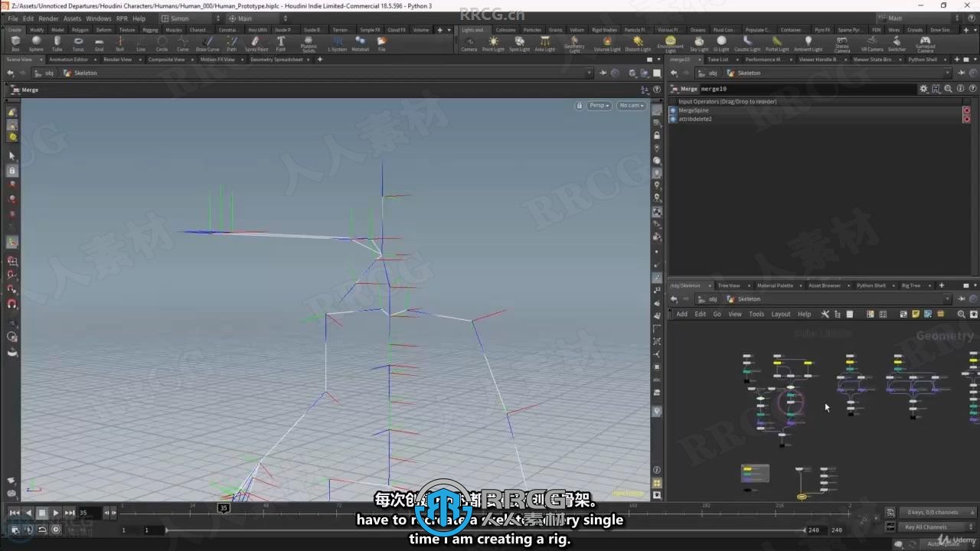This screenshot has height=551, width=980.
Task: Toggle the viewport lock icon beside Persp
Action: [x=580, y=105]
